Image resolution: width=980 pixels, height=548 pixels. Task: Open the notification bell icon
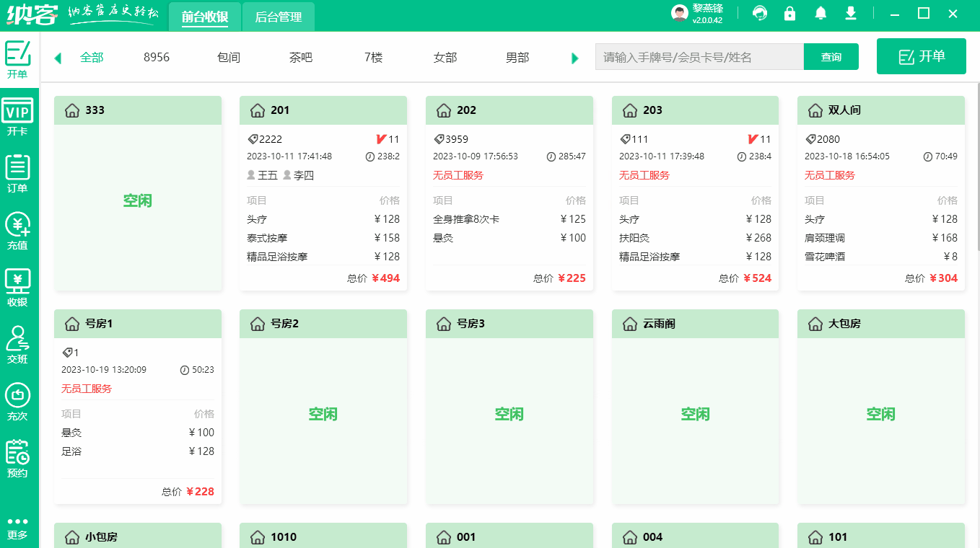pos(820,13)
